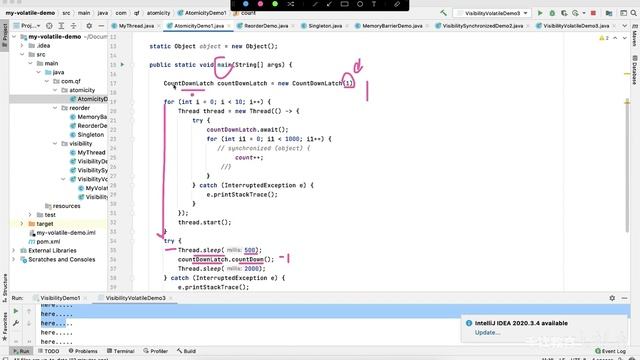Screen dimensions: 640x360
Task: Select blue color in annotation toolbar
Action: point(246,4)
